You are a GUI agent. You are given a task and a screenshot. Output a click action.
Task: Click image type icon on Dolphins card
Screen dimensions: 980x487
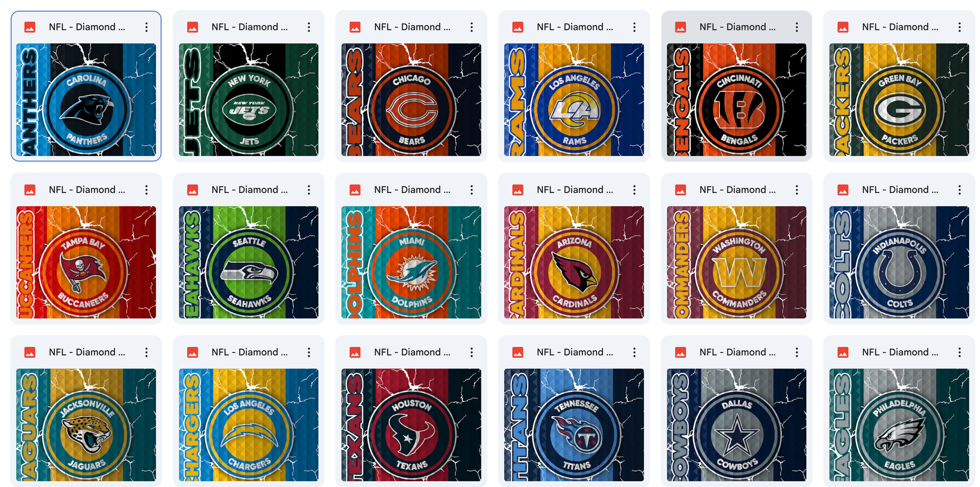coord(355,190)
